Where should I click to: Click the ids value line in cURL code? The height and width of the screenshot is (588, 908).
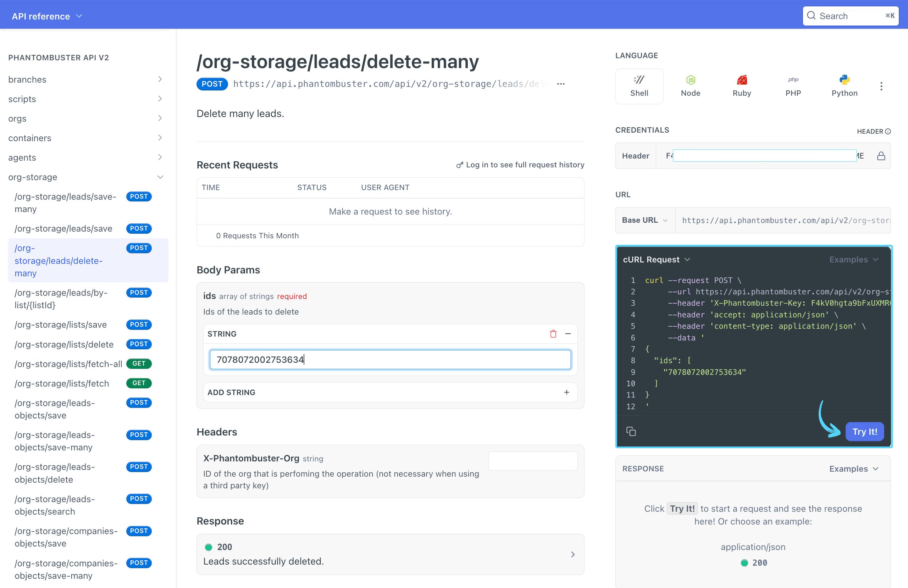click(x=704, y=372)
